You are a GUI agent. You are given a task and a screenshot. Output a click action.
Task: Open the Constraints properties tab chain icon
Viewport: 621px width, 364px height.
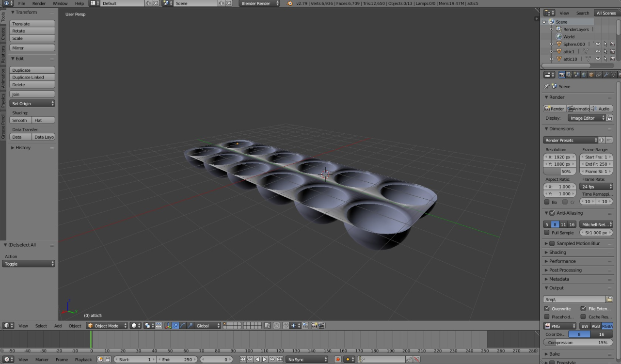(599, 75)
